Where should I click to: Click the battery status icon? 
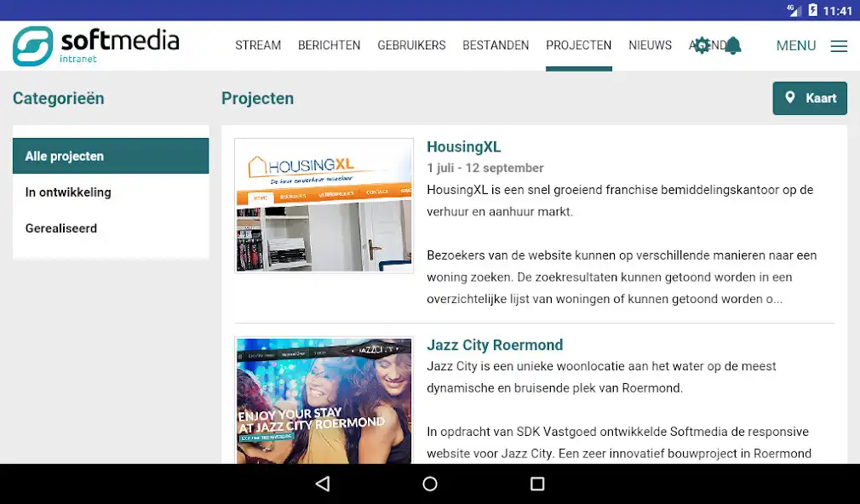(x=812, y=10)
